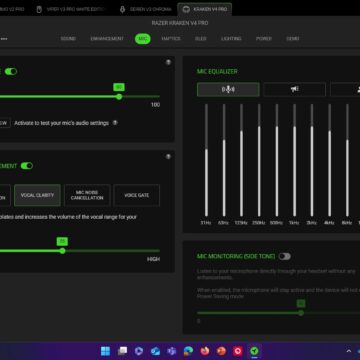Switch to the Enhancement tab
This screenshot has width=360, height=360.
107,39
